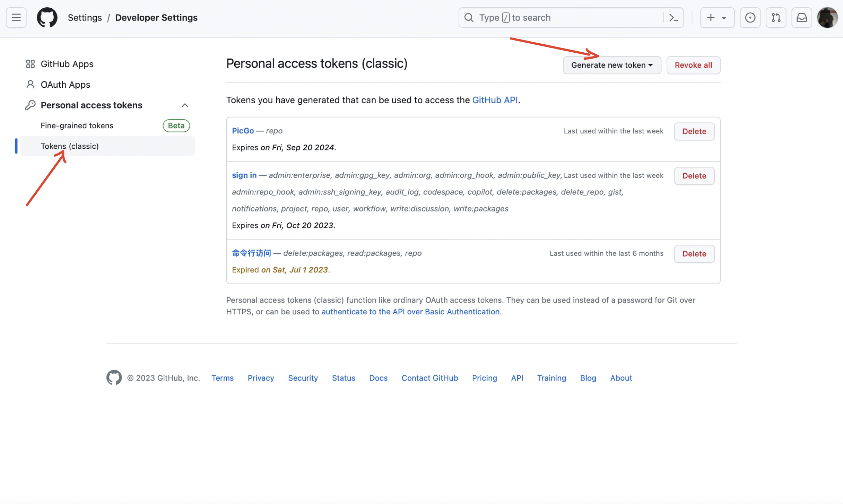Open the Generate new token dropdown
The height and width of the screenshot is (504, 843).
pos(611,65)
